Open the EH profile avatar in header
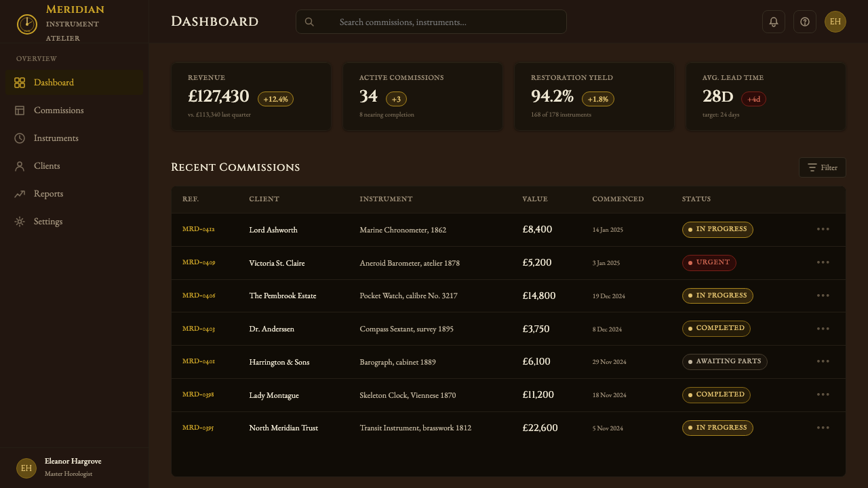Viewport: 868px width, 488px height. click(835, 22)
